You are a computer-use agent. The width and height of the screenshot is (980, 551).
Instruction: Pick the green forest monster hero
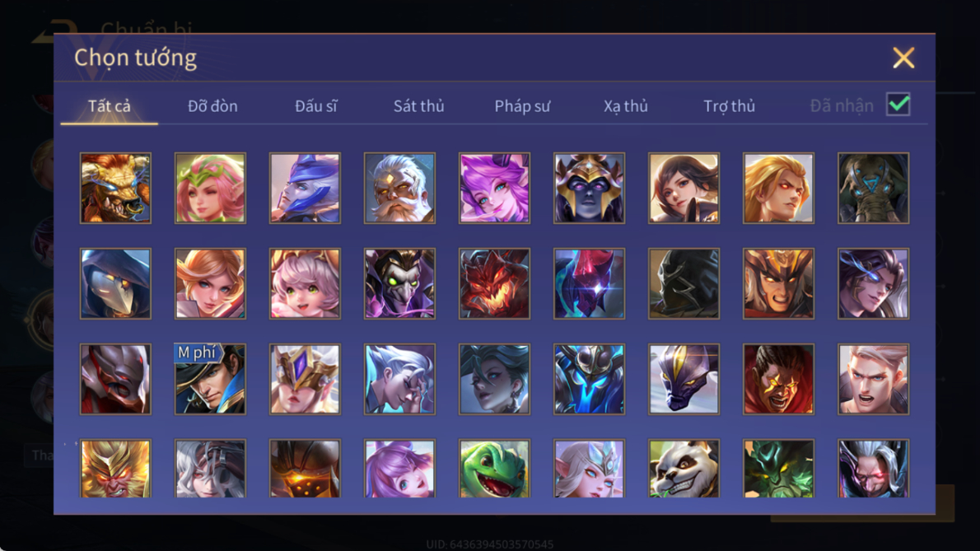(x=778, y=469)
